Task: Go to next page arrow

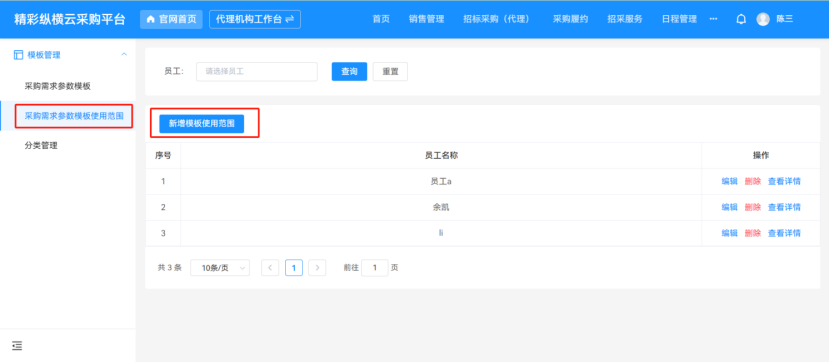Action: tap(317, 268)
